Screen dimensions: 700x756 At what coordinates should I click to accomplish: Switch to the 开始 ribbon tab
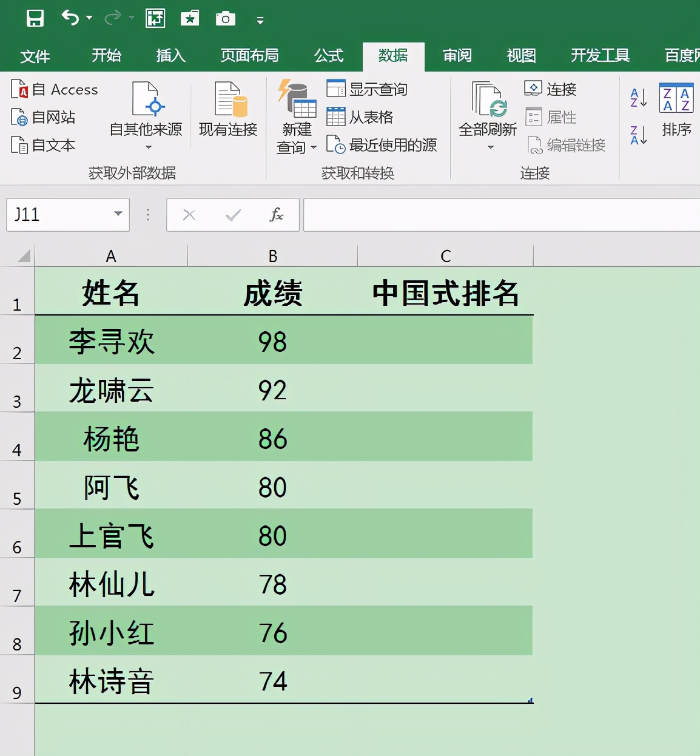pyautogui.click(x=107, y=56)
